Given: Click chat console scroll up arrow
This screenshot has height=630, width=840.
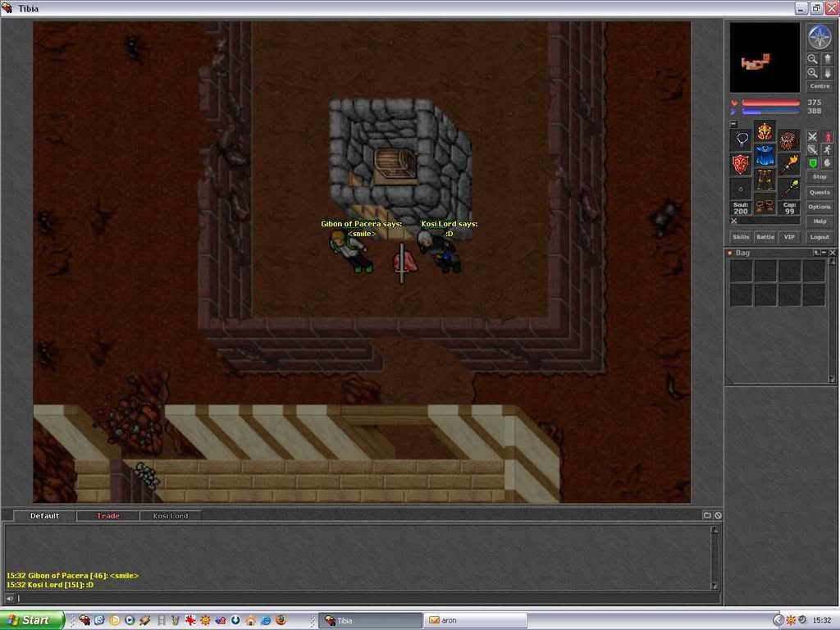Looking at the screenshot, I should coord(714,529).
